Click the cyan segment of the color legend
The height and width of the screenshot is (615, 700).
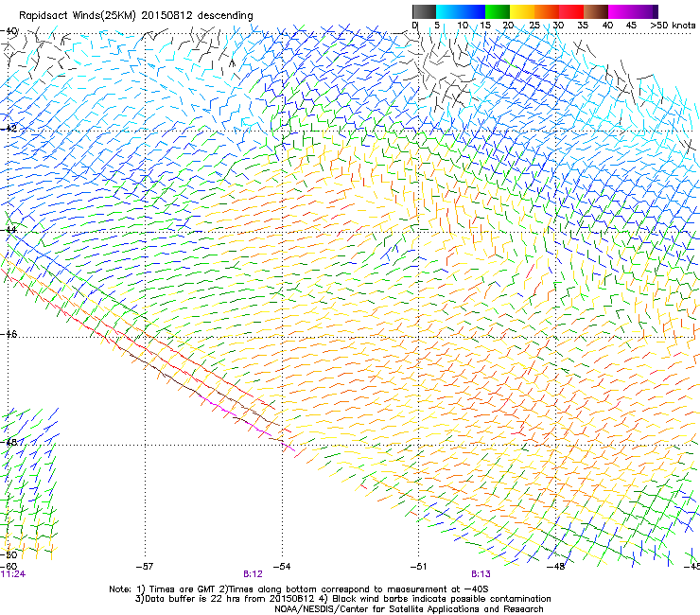pyautogui.click(x=448, y=11)
